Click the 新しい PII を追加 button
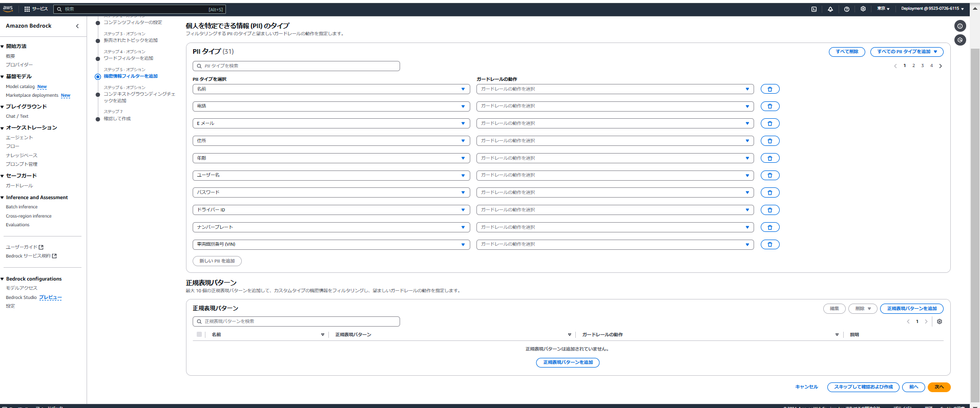The image size is (980, 408). point(217,261)
